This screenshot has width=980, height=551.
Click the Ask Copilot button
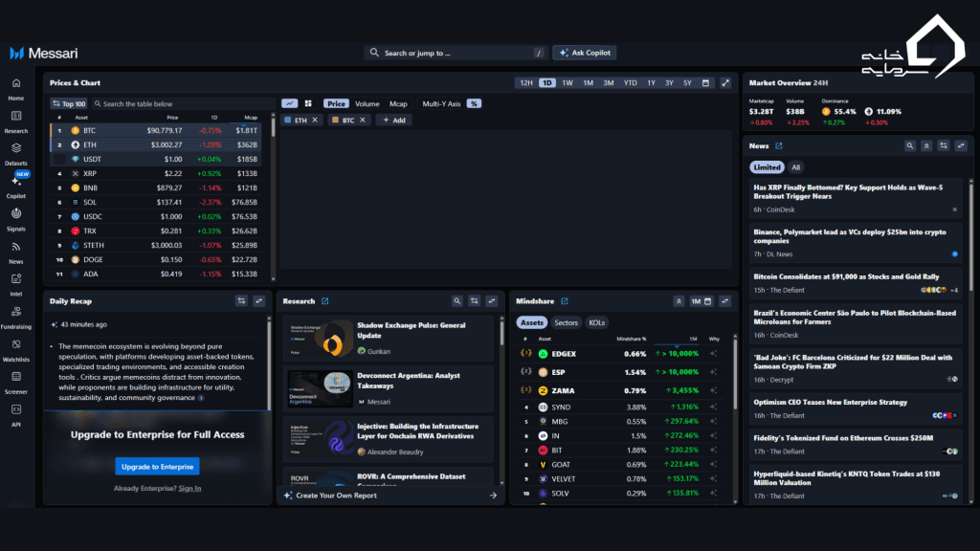coord(585,53)
